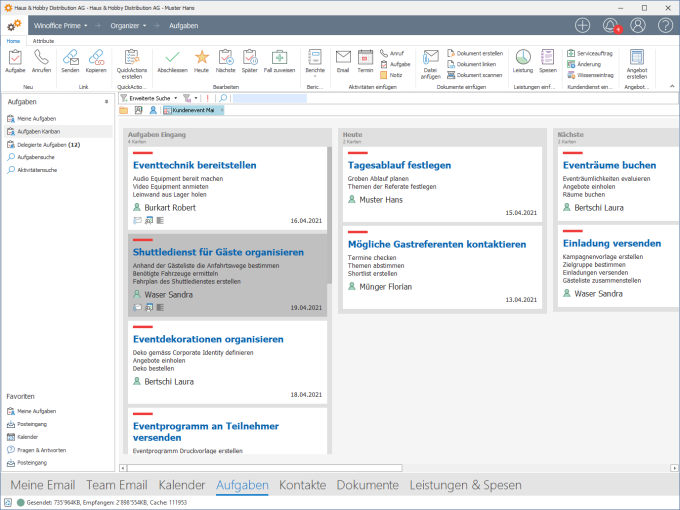This screenshot has height=510, width=680.
Task: Click the QuickActions erstellen icon
Action: pos(131,57)
